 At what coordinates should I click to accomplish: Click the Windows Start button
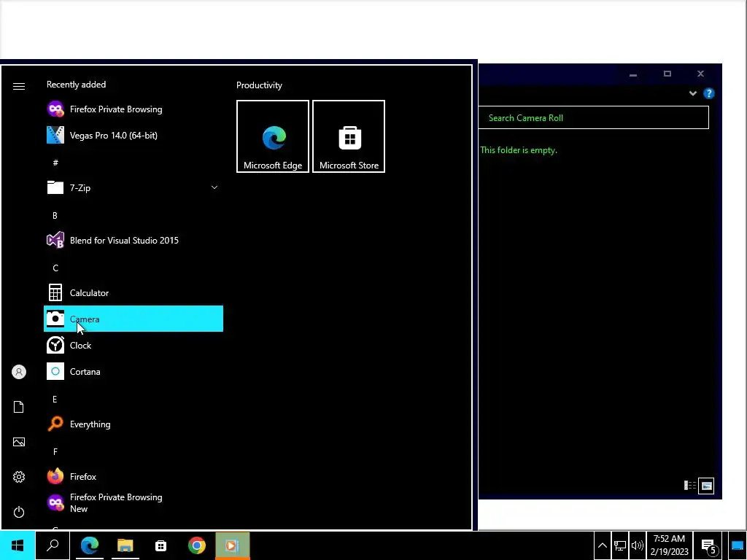(18, 545)
